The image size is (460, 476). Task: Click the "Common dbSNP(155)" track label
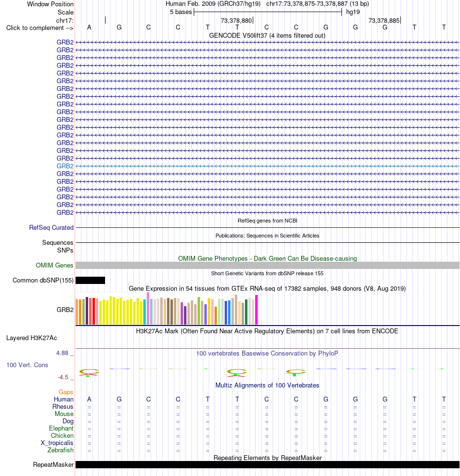pos(43,281)
